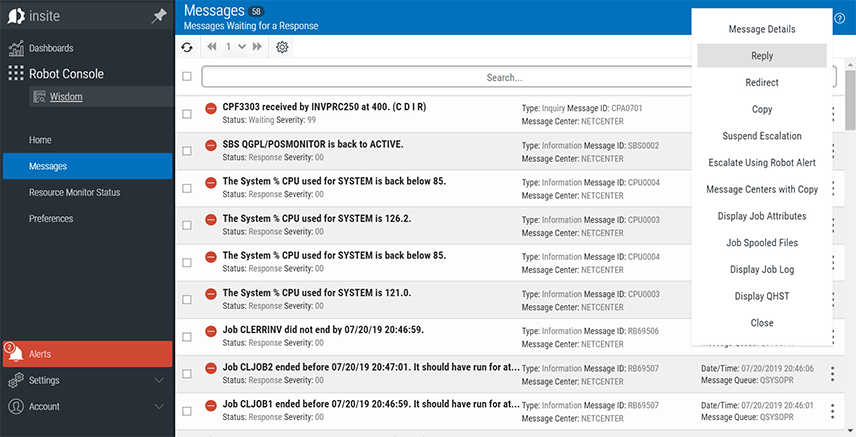Toggle the sidebar pin icon
The width and height of the screenshot is (856, 437).
(159, 16)
